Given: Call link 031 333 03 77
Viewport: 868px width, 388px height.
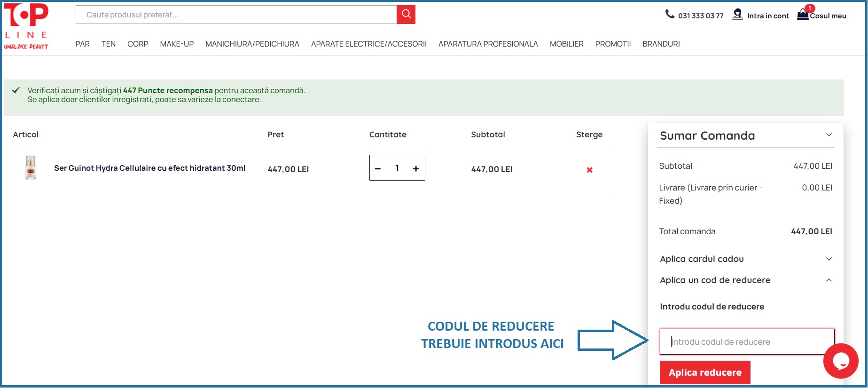Looking at the screenshot, I should pos(701,16).
